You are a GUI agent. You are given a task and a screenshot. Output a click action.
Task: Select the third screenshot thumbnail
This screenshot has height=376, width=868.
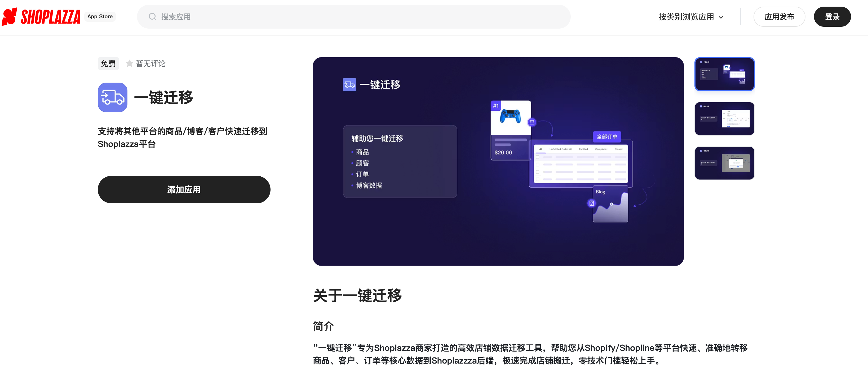[x=724, y=163]
